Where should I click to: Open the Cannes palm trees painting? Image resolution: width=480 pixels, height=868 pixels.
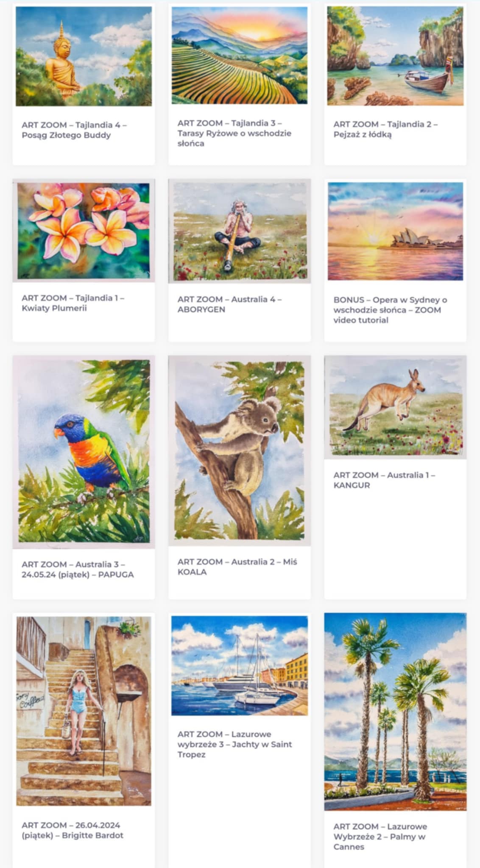point(395,712)
